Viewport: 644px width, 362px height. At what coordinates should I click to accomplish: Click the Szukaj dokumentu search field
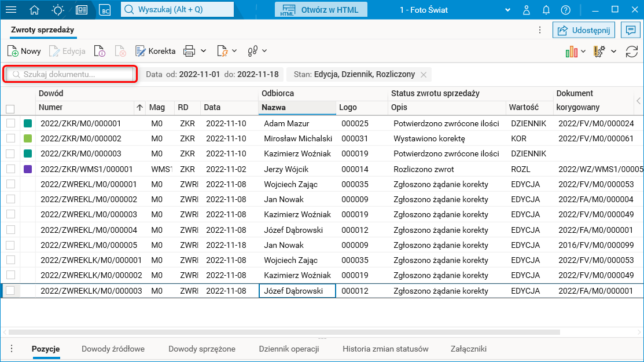[x=71, y=74]
